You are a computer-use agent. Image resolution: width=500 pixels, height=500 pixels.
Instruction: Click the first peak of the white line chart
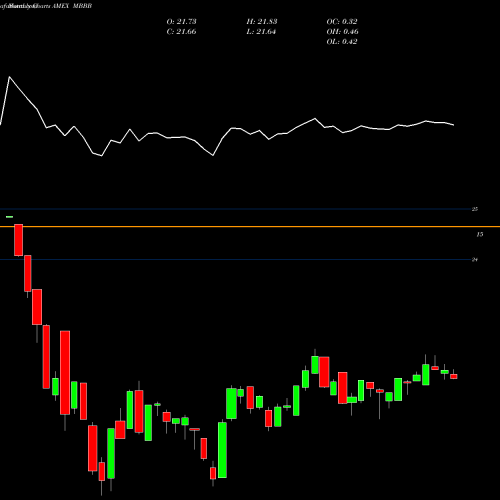(x=9, y=77)
